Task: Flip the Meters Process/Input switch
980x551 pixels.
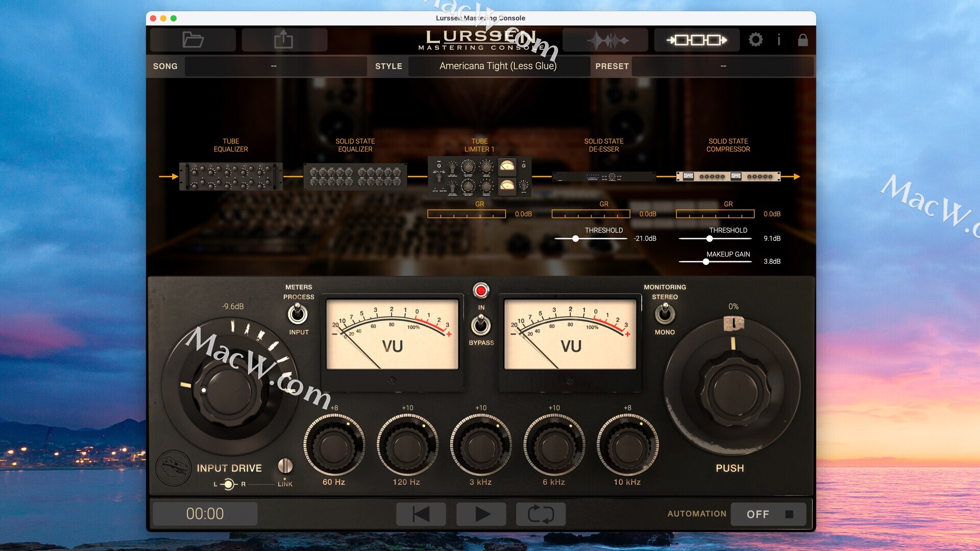Action: tap(298, 314)
